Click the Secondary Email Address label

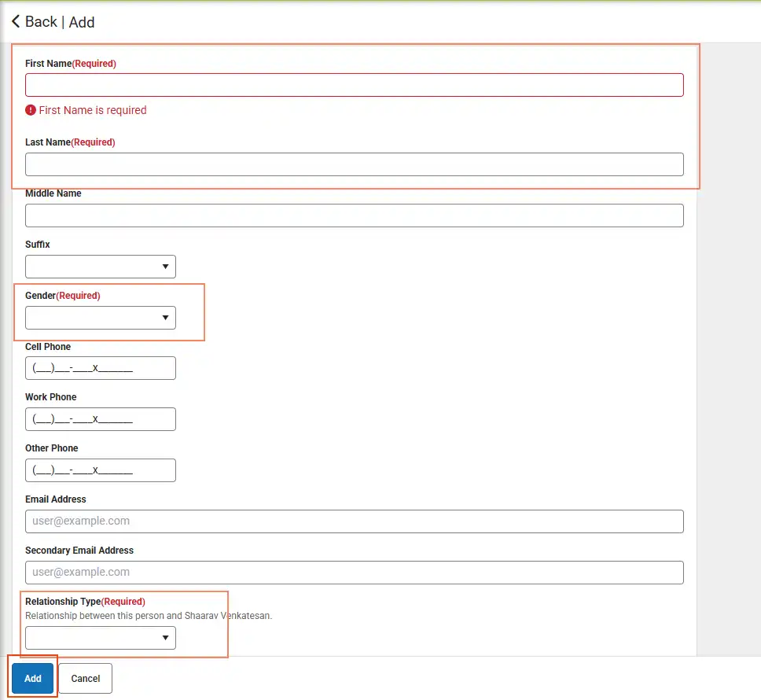pos(79,551)
